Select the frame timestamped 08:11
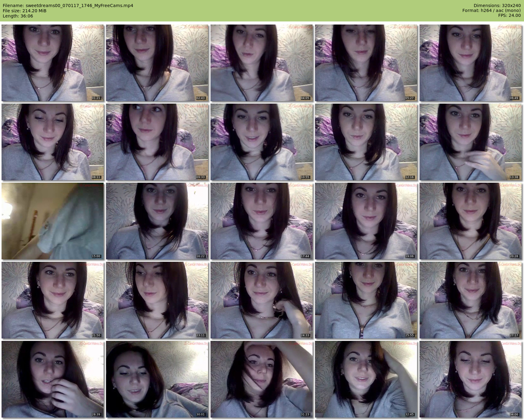524x420 pixels. (52, 142)
